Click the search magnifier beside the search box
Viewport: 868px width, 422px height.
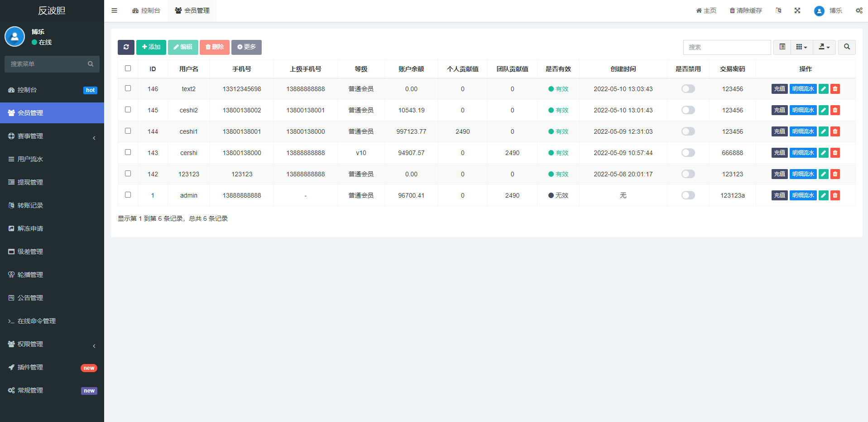(846, 47)
